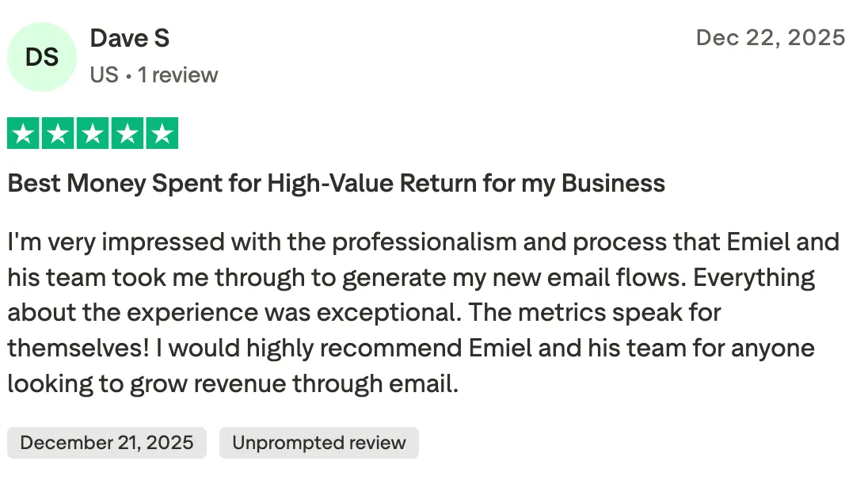This screenshot has width=868, height=480.
Task: Select the second green rating star
Action: [58, 133]
